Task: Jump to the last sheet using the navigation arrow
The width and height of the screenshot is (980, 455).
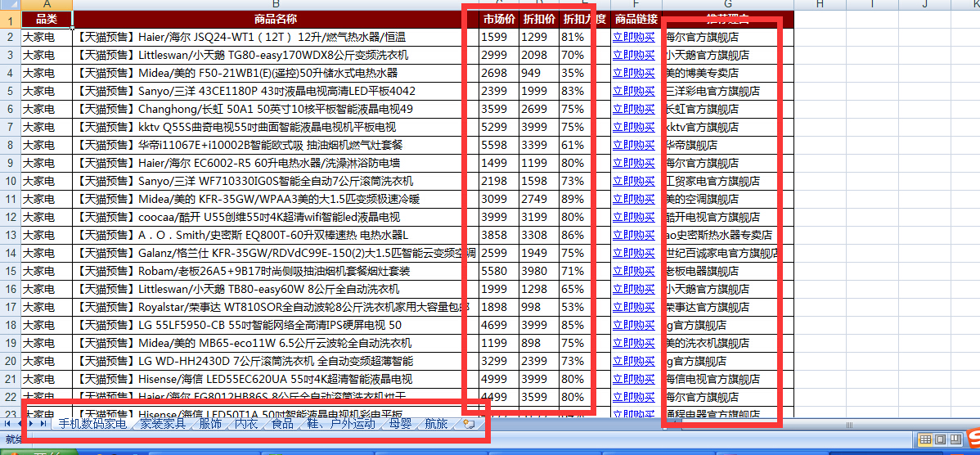Action: click(43, 424)
